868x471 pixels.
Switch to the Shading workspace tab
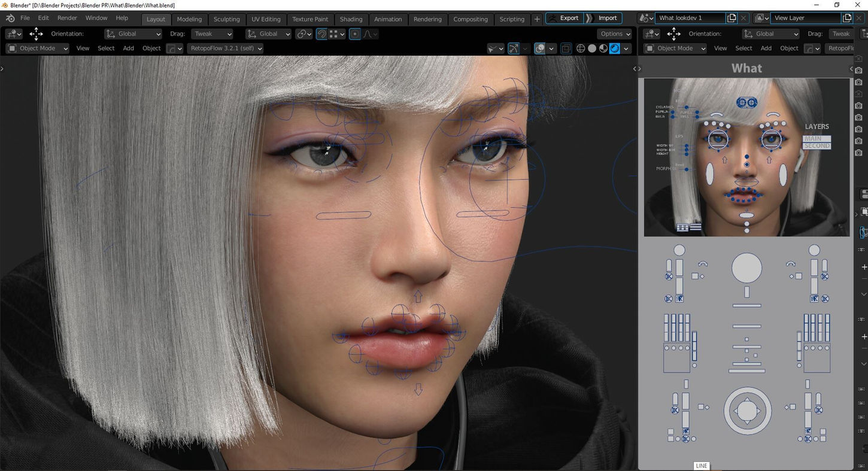tap(351, 19)
